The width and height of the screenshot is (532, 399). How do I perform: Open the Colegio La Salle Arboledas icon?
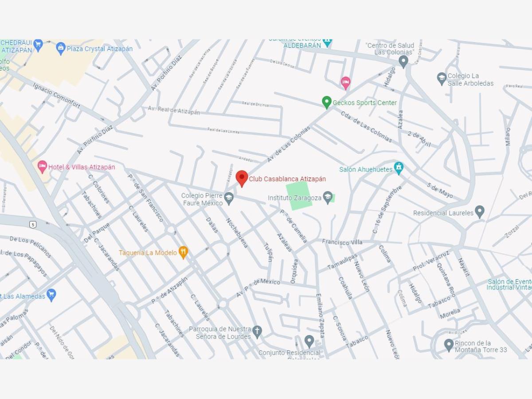pos(442,79)
